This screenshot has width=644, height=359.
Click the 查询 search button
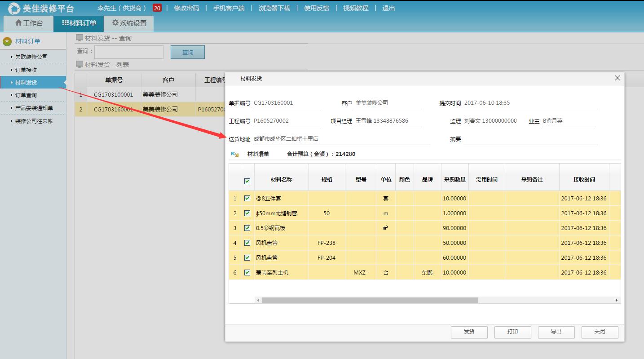[x=187, y=52]
